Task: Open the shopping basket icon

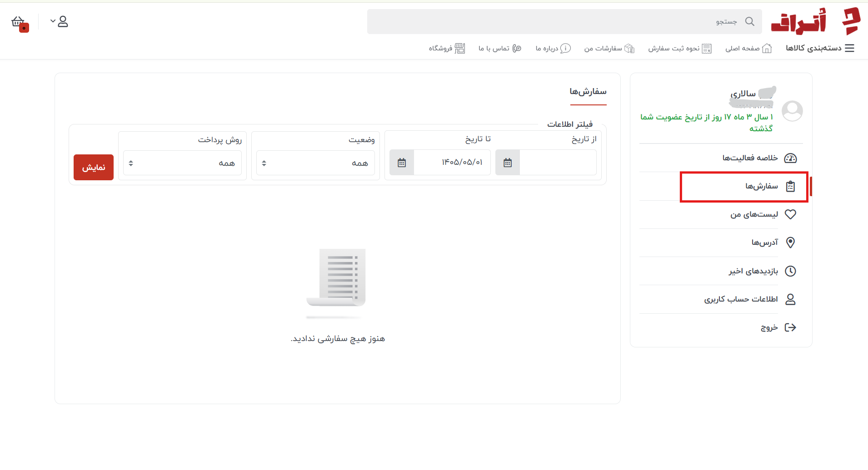Action: (19, 22)
